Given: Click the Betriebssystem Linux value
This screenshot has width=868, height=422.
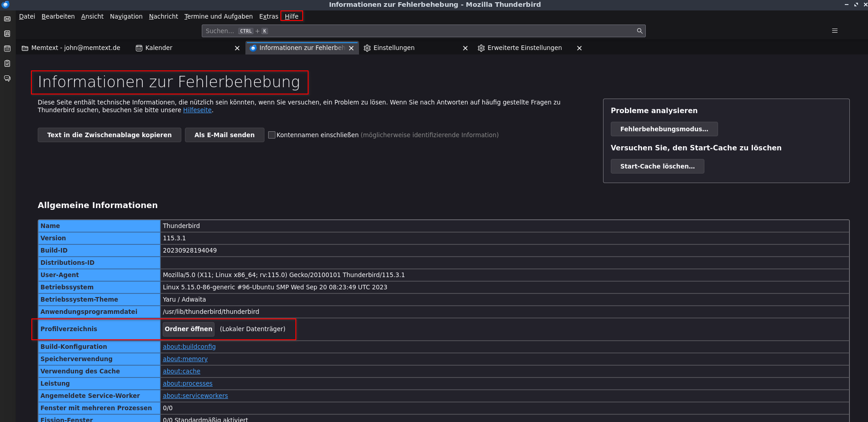Looking at the screenshot, I should [x=275, y=287].
